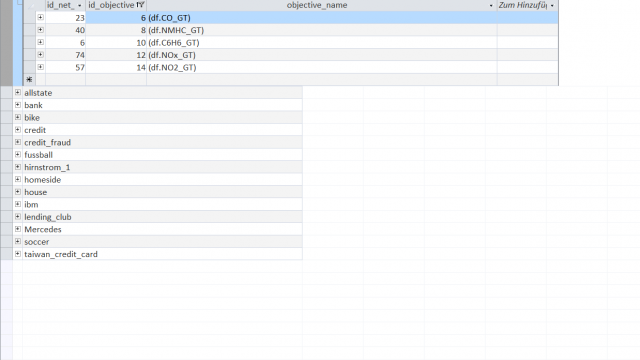
Task: Expand the taiwan_credit_card row
Action: (x=18, y=254)
